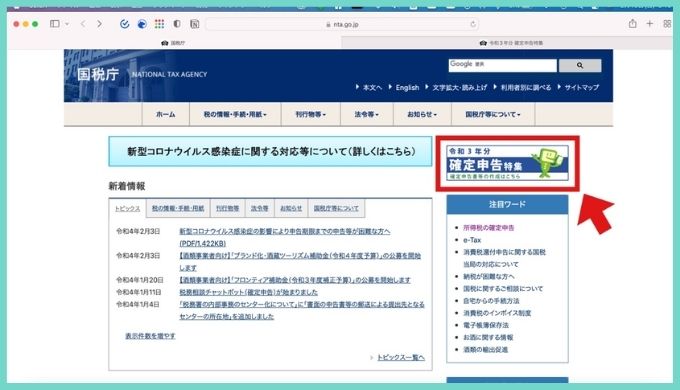Open the Share icon in Safari toolbar
The width and height of the screenshot is (680, 390).
point(633,23)
